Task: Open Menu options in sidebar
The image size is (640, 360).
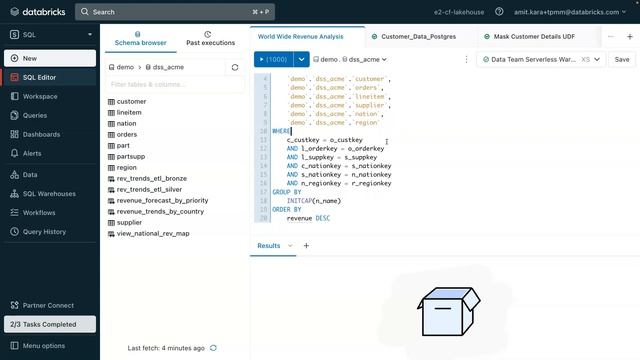Action: 50,346
